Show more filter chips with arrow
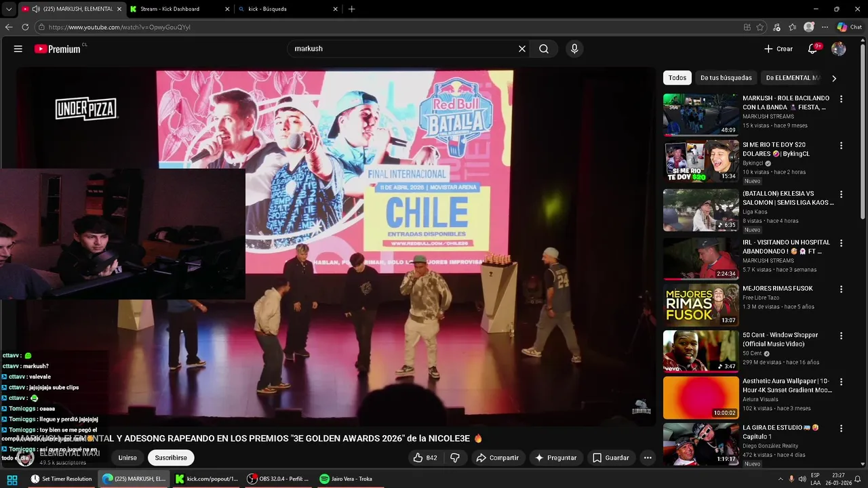 [x=834, y=78]
